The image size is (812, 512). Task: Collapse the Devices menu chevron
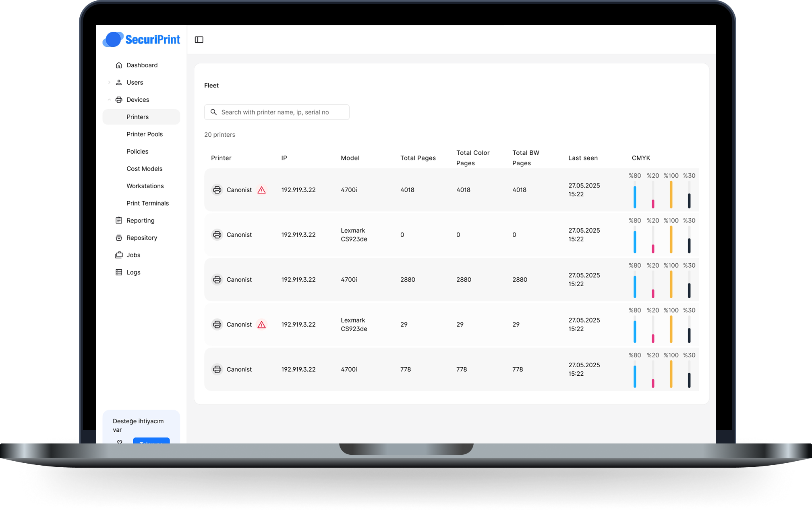pyautogui.click(x=109, y=100)
